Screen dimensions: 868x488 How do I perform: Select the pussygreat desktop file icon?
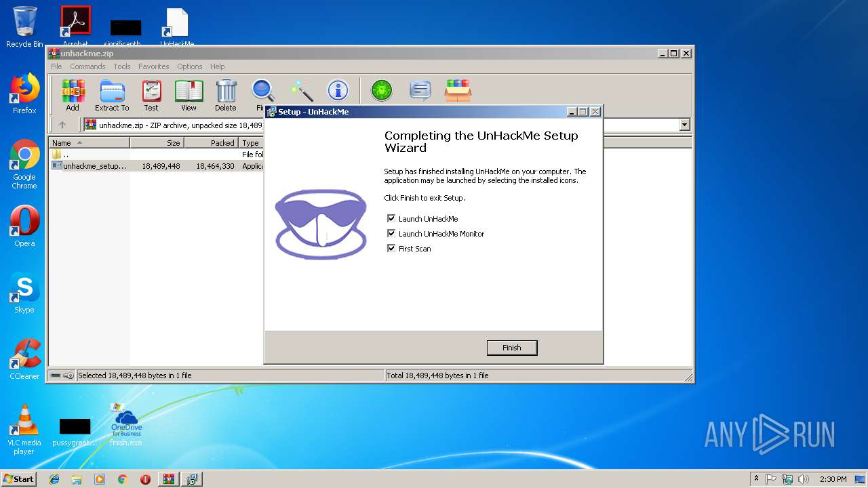click(75, 432)
